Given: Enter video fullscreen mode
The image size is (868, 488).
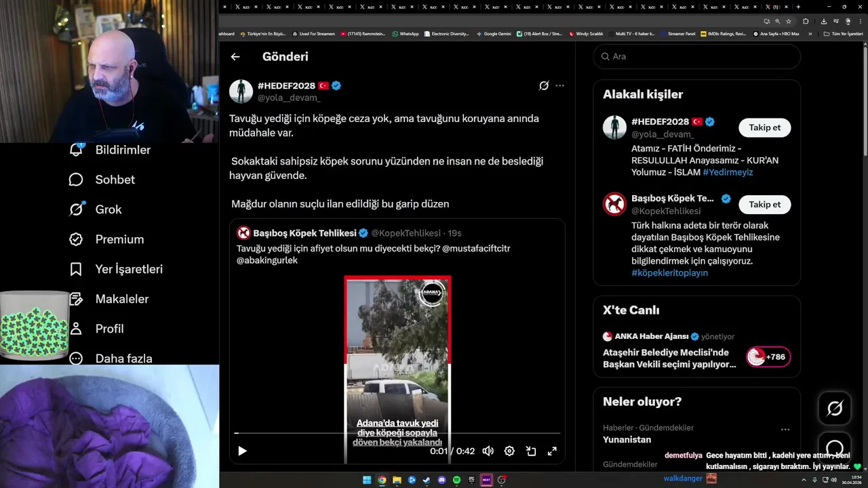Looking at the screenshot, I should [x=552, y=451].
